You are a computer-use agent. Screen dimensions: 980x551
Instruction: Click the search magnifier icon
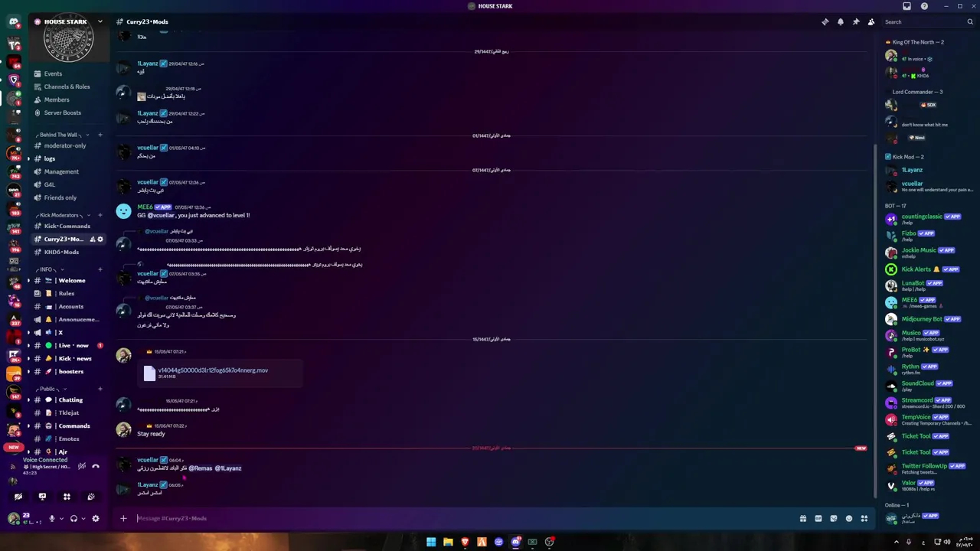coord(971,21)
